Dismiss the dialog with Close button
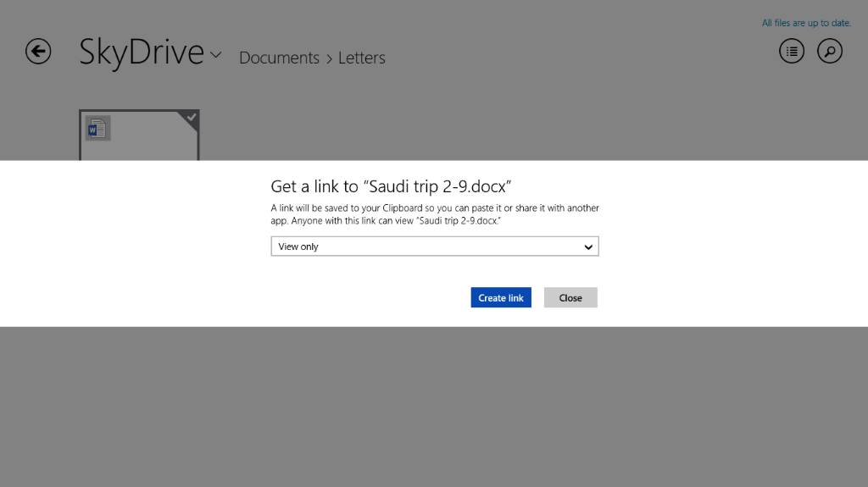Viewport: 868px width, 487px height. pyautogui.click(x=570, y=298)
